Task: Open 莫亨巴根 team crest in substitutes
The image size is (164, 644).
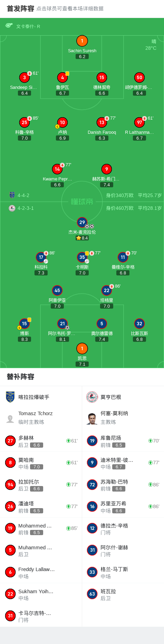Action: point(92,397)
